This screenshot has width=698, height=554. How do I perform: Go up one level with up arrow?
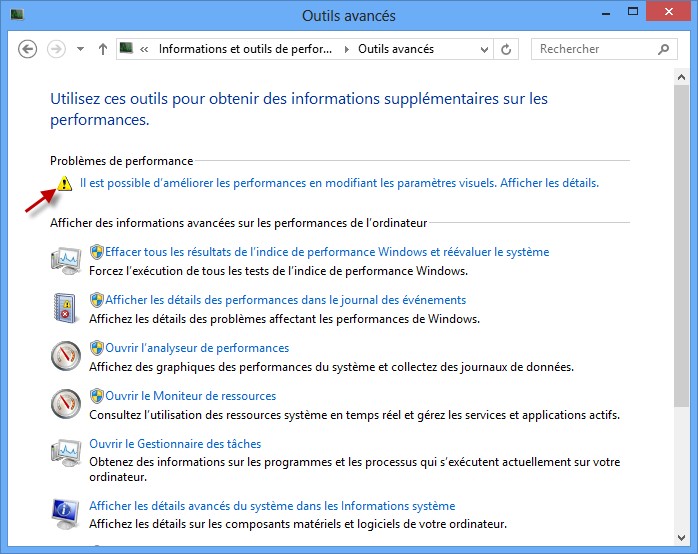point(102,49)
